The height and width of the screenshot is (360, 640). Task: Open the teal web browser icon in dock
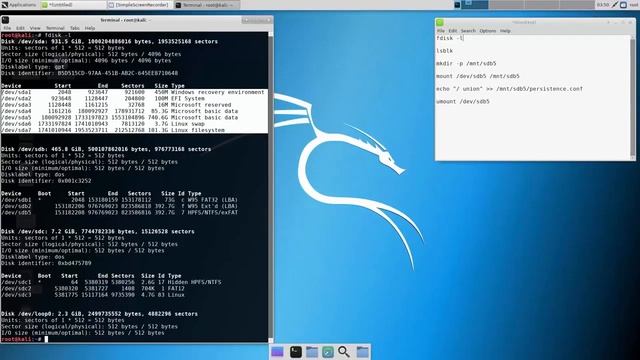pos(328,351)
